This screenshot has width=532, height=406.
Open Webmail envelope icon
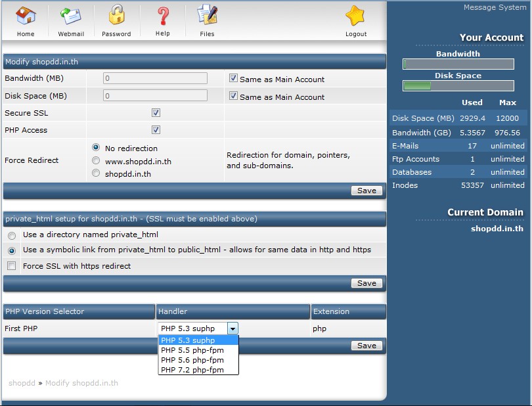[x=70, y=16]
